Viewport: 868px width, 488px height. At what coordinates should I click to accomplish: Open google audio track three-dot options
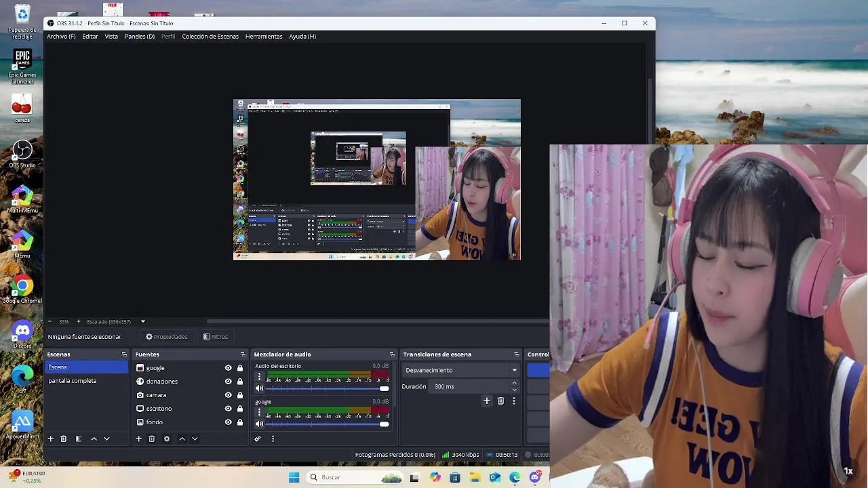point(259,412)
